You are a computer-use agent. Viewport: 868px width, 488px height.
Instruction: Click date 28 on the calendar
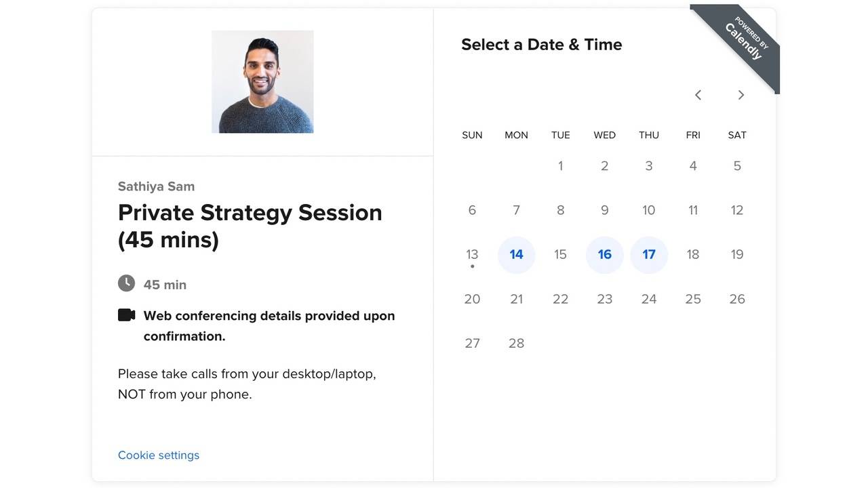516,344
